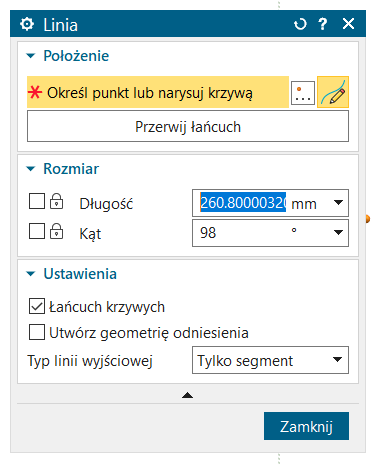The height and width of the screenshot is (464, 373).
Task: Click the lock icon next to Kąt
Action: tap(56, 231)
